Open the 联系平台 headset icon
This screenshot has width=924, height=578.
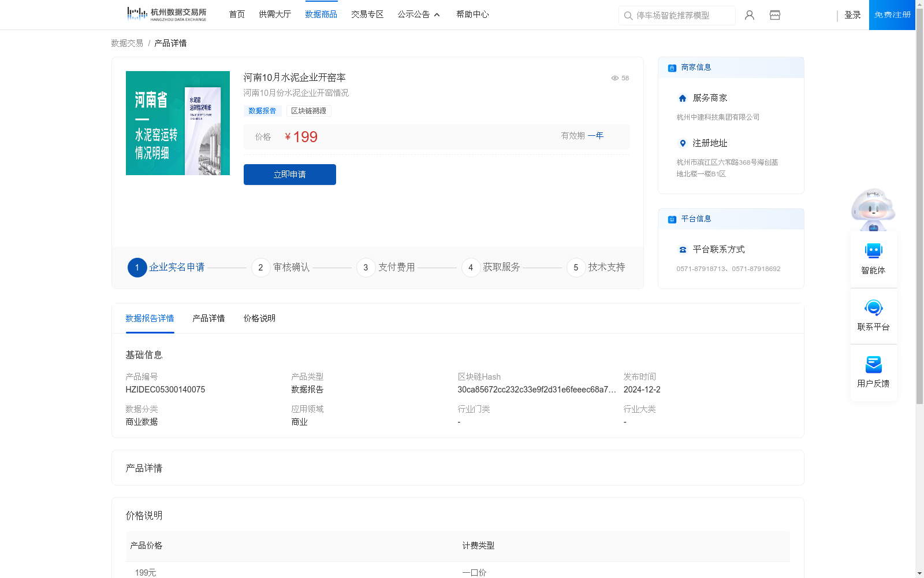pyautogui.click(x=874, y=307)
